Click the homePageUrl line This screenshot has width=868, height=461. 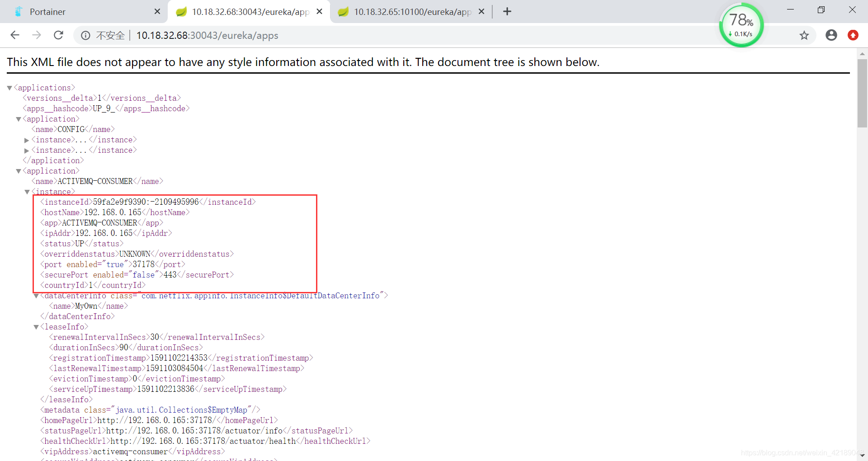(159, 420)
